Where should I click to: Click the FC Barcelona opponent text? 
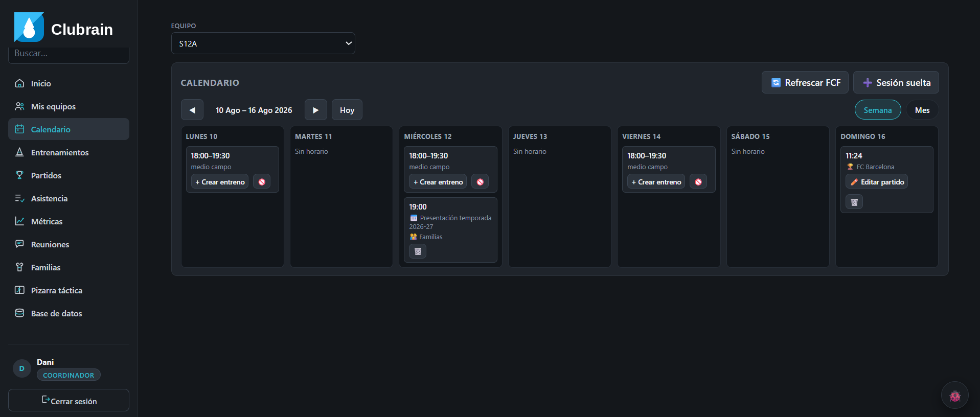875,167
